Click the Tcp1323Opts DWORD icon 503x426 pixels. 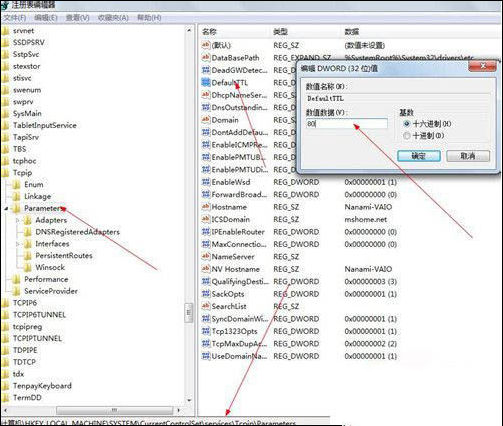click(206, 331)
